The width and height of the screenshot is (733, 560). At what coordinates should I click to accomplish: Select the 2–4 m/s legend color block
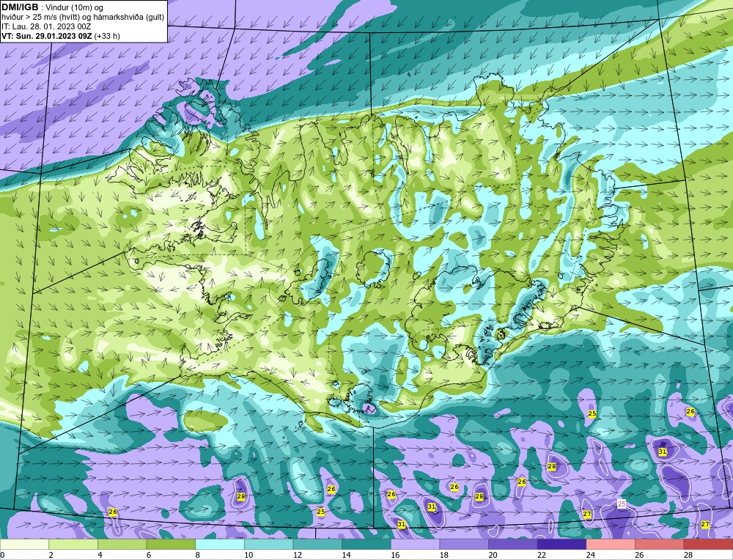pos(73,544)
